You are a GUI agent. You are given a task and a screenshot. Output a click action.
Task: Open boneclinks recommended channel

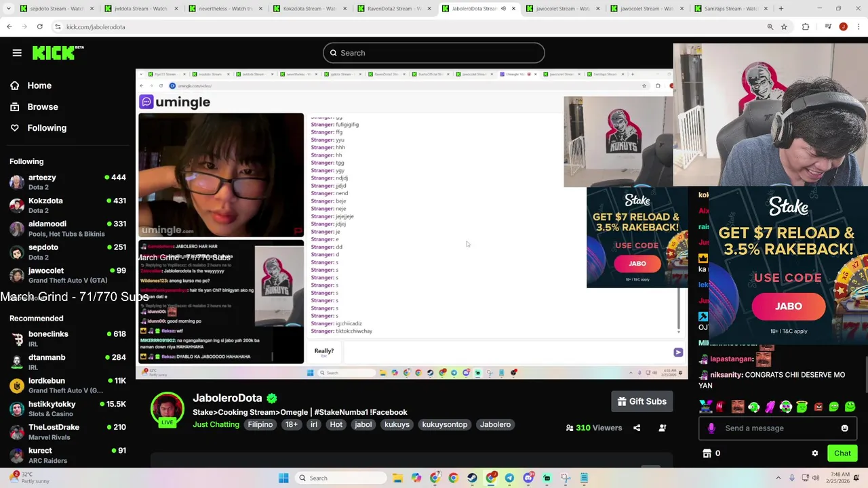pyautogui.click(x=68, y=338)
